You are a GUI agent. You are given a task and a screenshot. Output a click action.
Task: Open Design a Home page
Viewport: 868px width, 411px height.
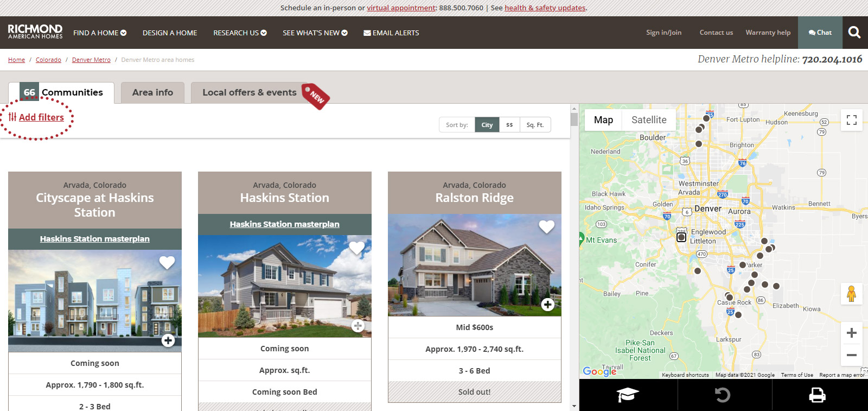coord(170,33)
